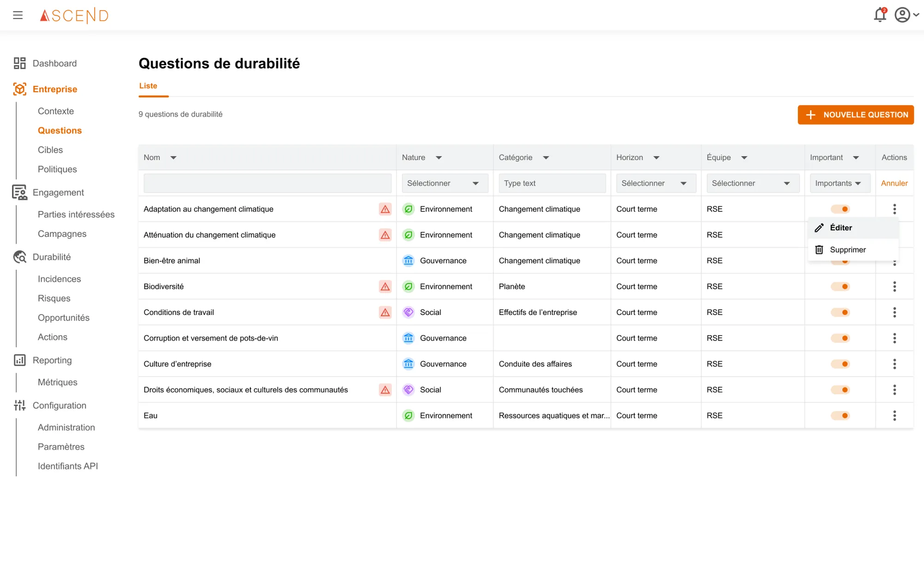Image resolution: width=924 pixels, height=579 pixels.
Task: Click the Nouvelle Question button
Action: 855,115
